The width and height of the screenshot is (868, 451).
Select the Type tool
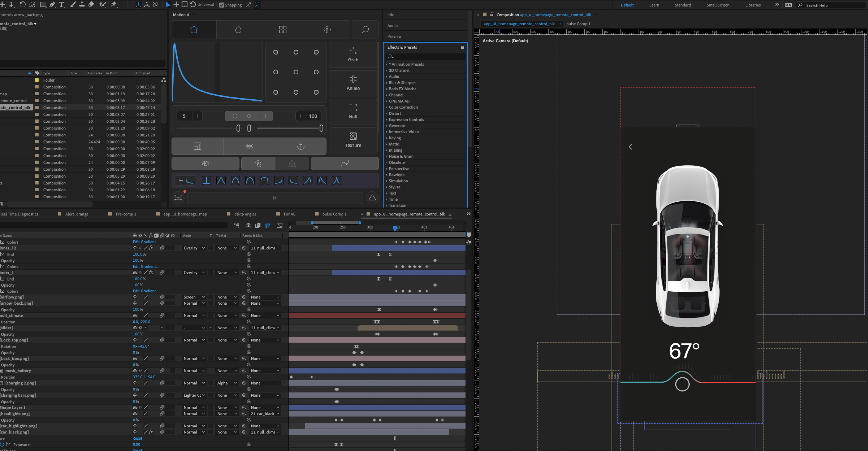click(61, 4)
